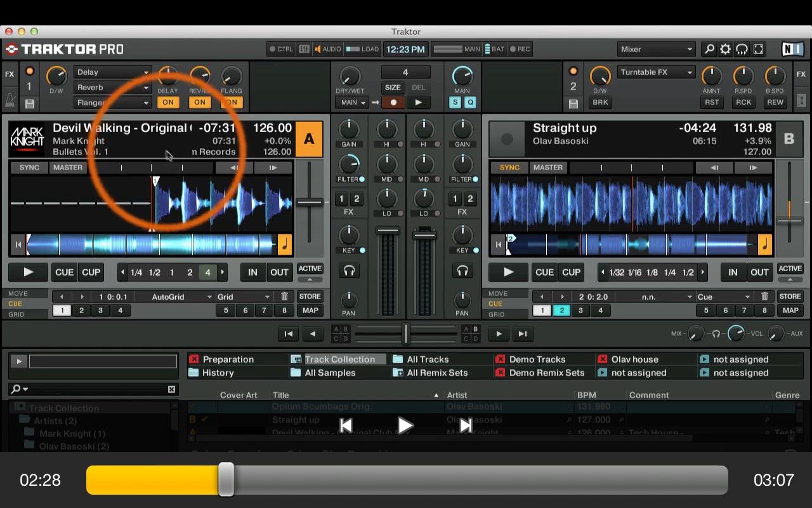Skip to next video chapter
812x508 pixels.
point(466,425)
